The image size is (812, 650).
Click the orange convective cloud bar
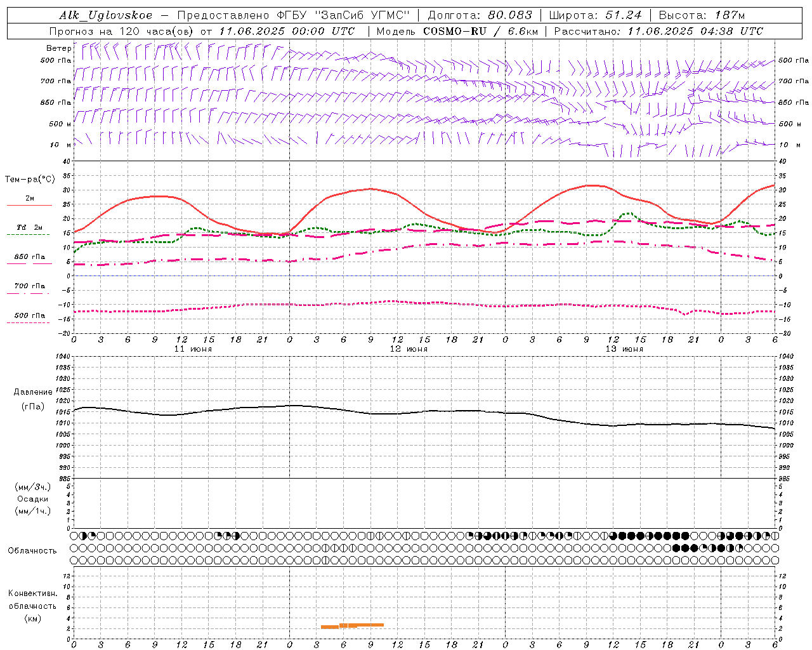coord(352,626)
